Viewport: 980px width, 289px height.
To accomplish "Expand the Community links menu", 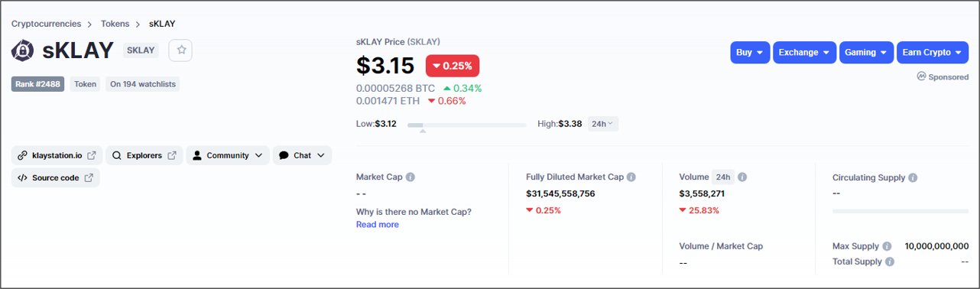I will (x=228, y=155).
